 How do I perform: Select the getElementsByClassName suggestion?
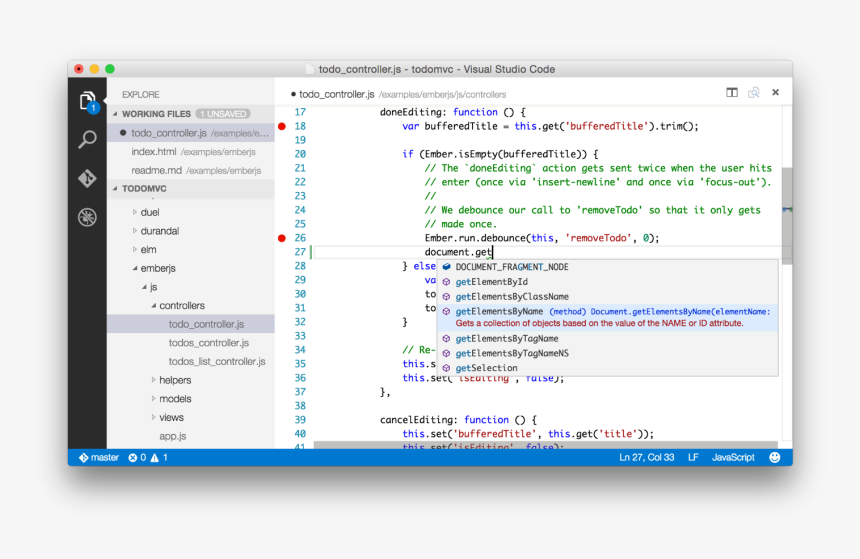(607, 296)
